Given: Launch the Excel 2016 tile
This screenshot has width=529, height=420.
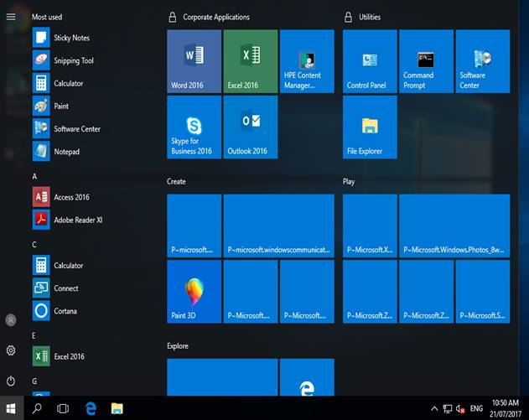Looking at the screenshot, I should coord(251,61).
